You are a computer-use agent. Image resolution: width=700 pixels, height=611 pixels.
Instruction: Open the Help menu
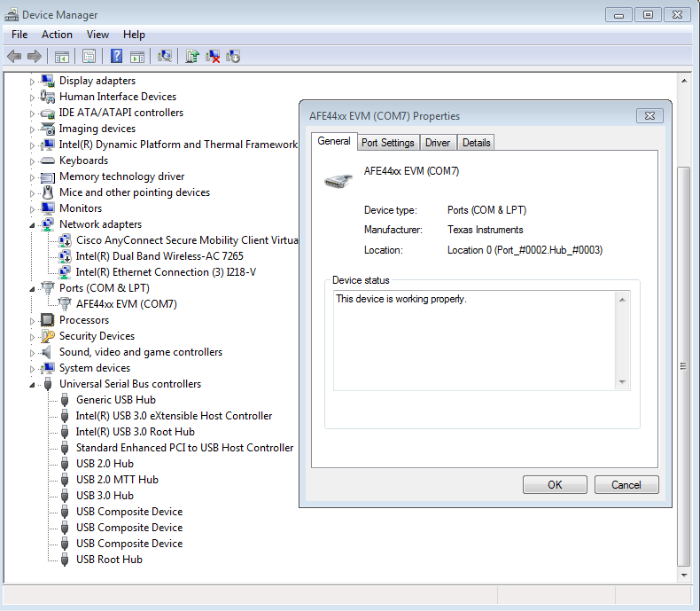134,35
